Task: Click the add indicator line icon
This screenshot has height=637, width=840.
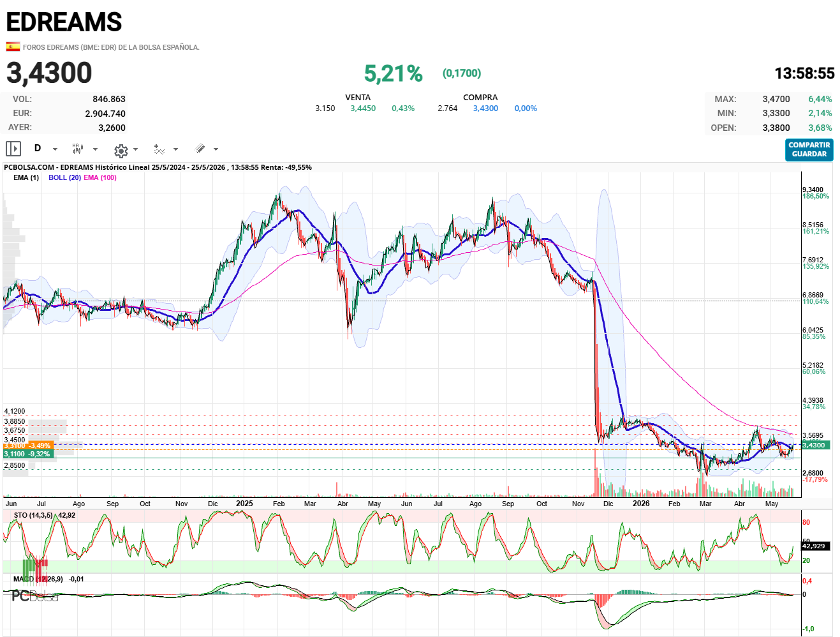Action: tap(159, 149)
